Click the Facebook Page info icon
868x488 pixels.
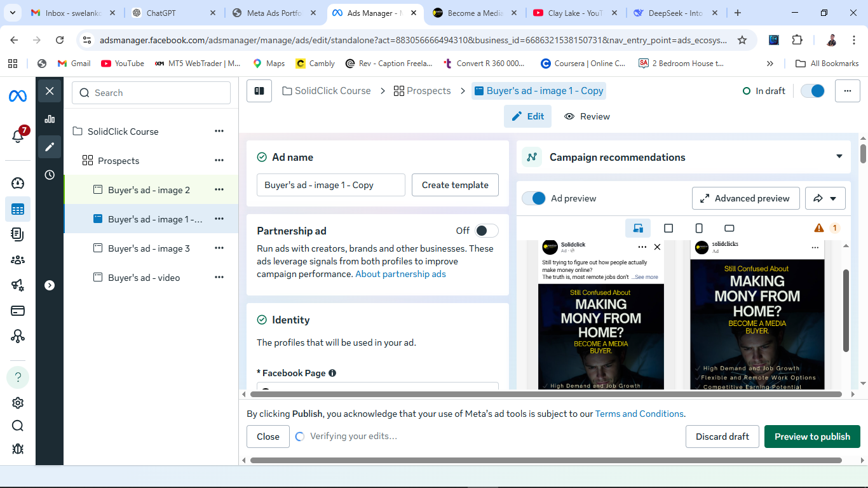pyautogui.click(x=332, y=373)
